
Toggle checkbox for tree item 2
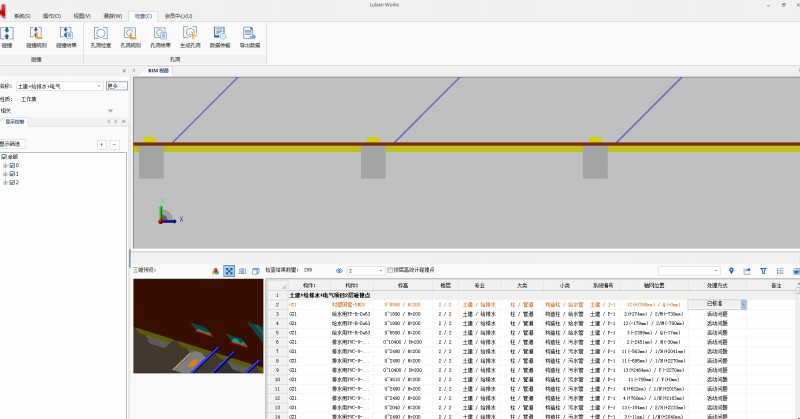tap(12, 182)
